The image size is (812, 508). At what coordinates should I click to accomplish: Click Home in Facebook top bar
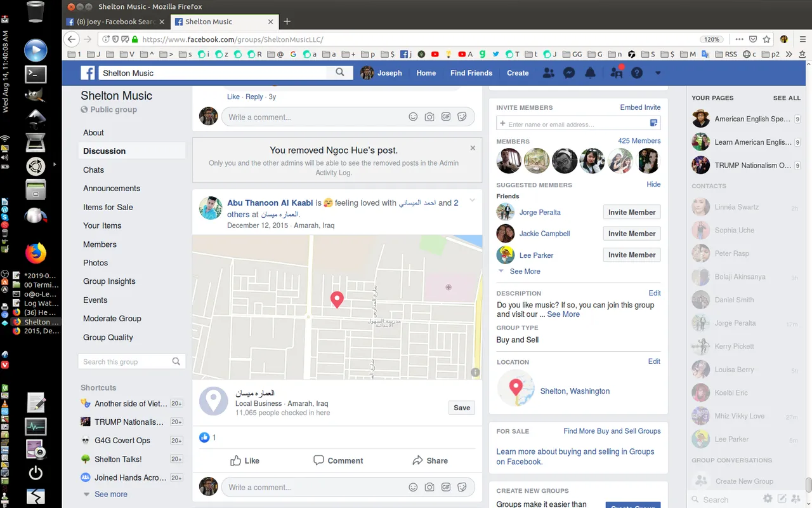426,73
